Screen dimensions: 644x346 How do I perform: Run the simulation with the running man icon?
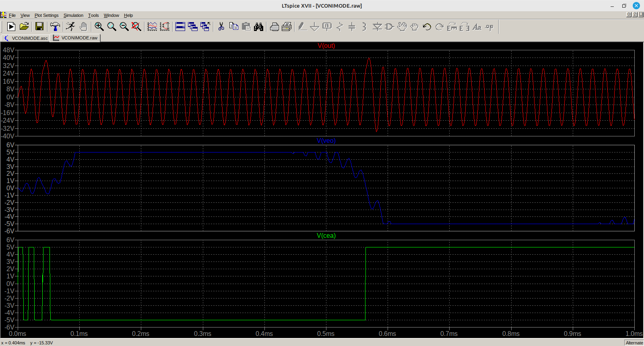(x=70, y=27)
